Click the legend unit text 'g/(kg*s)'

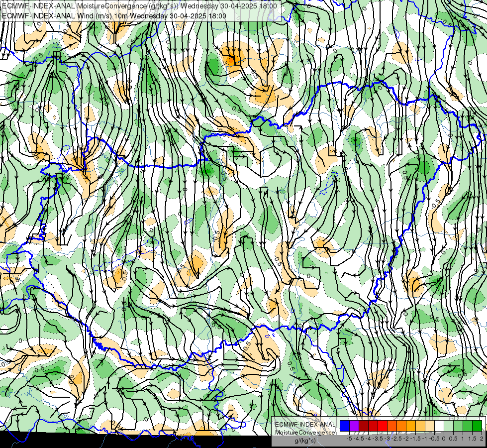tap(305, 441)
